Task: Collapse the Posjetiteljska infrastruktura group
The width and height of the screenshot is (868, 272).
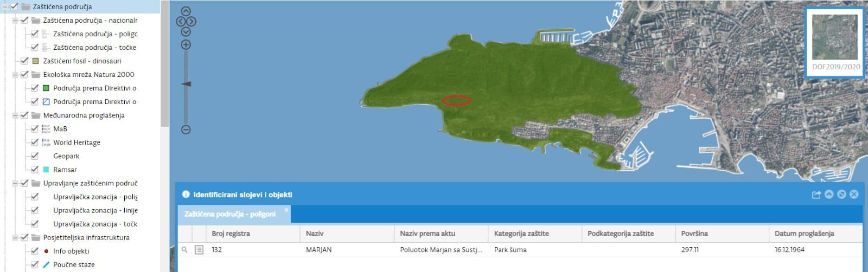Action: click(x=15, y=237)
